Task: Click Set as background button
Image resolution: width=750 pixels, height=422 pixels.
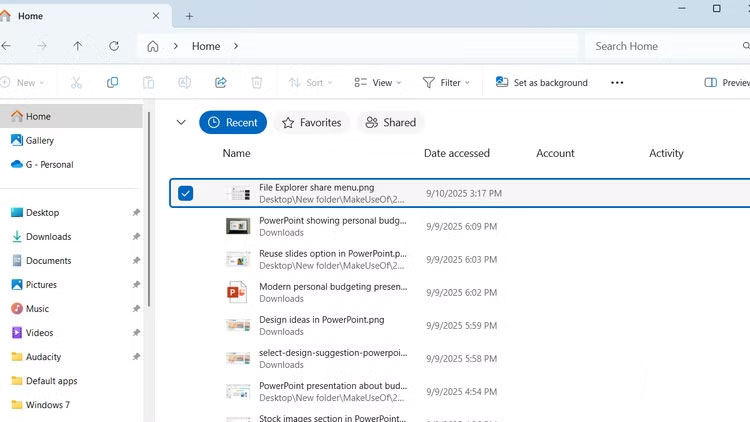Action: (x=541, y=83)
